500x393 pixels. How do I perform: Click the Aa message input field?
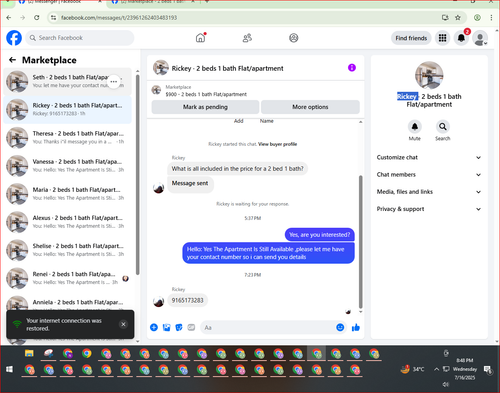(x=273, y=328)
